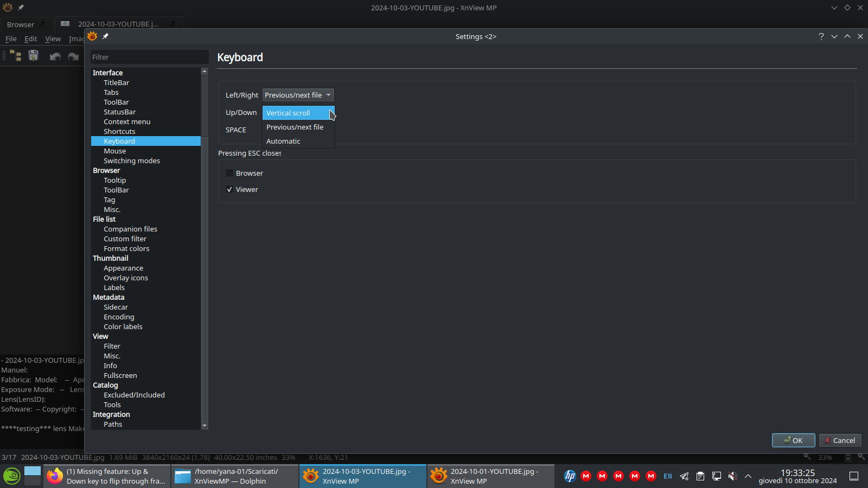The width and height of the screenshot is (868, 488).
Task: Select Tabs in the settings tree
Action: point(111,93)
